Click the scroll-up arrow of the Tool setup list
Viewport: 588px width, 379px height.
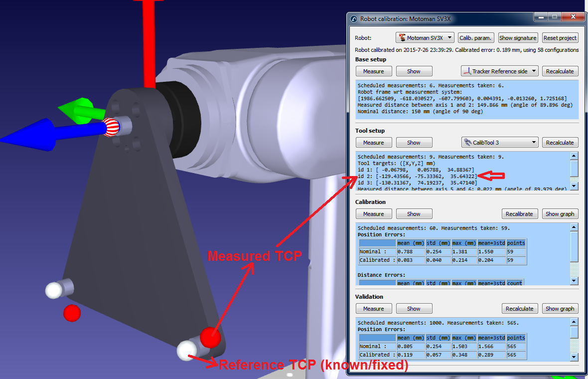click(x=574, y=155)
